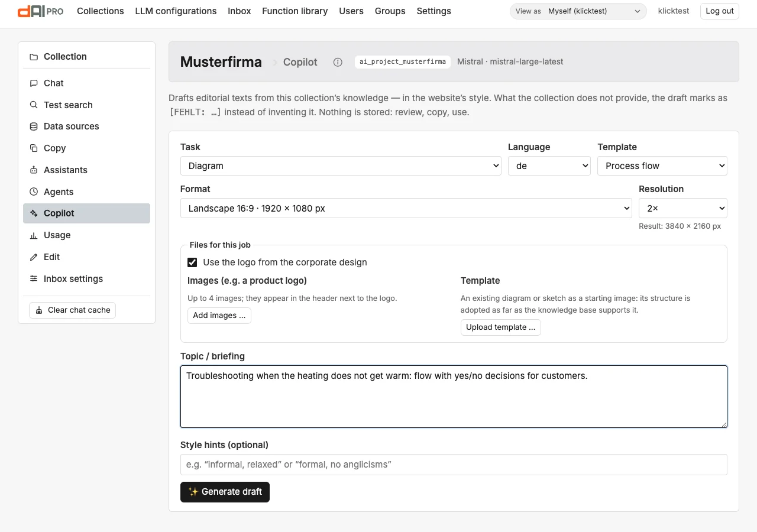Click the Upload template button

point(501,327)
